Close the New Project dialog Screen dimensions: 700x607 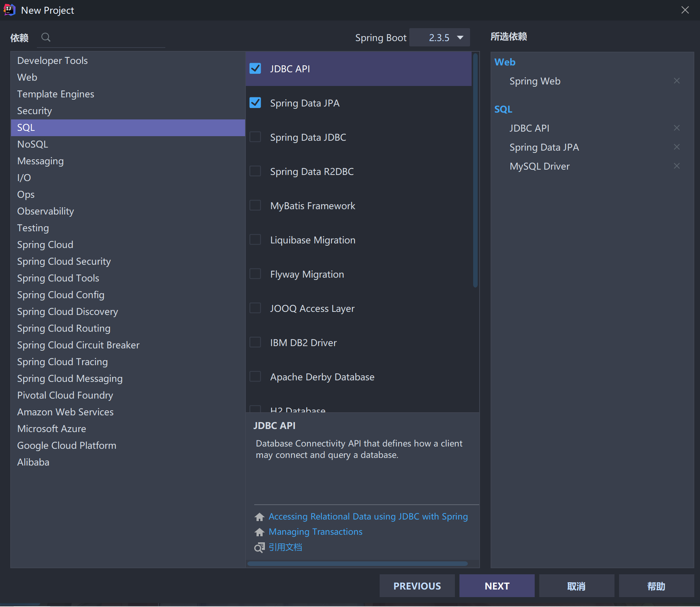(685, 10)
